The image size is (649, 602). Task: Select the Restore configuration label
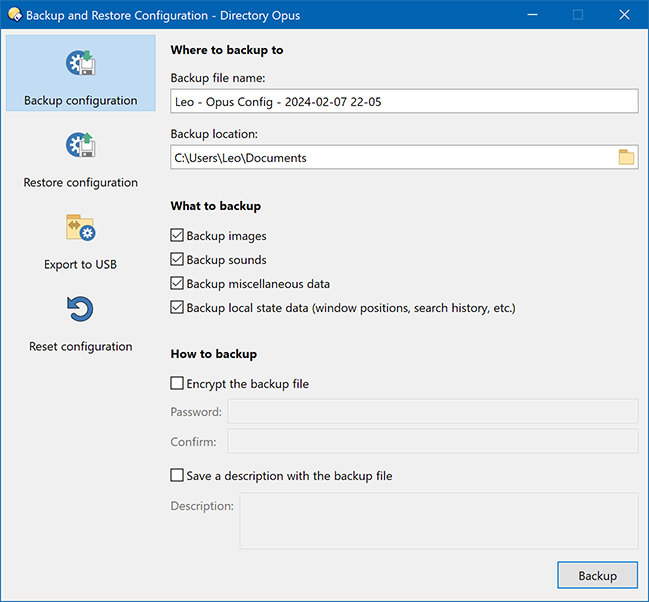(81, 183)
